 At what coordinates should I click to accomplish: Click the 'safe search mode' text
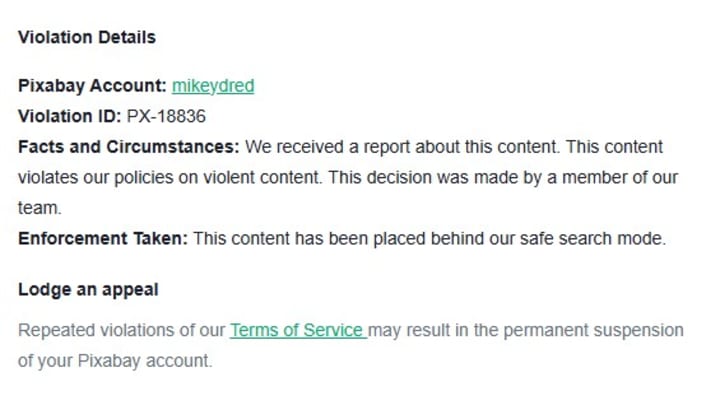[593, 239]
